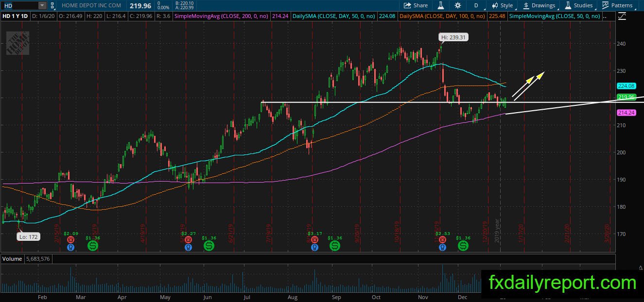Click the $2.53 earnings phone icon
Viewport: 644px width, 302px height.
442,239
